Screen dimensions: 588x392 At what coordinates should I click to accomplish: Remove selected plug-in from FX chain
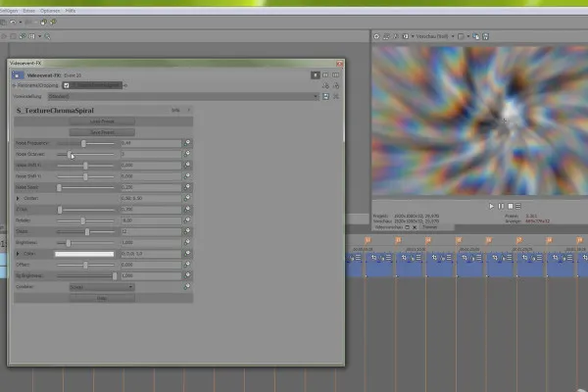336,85
